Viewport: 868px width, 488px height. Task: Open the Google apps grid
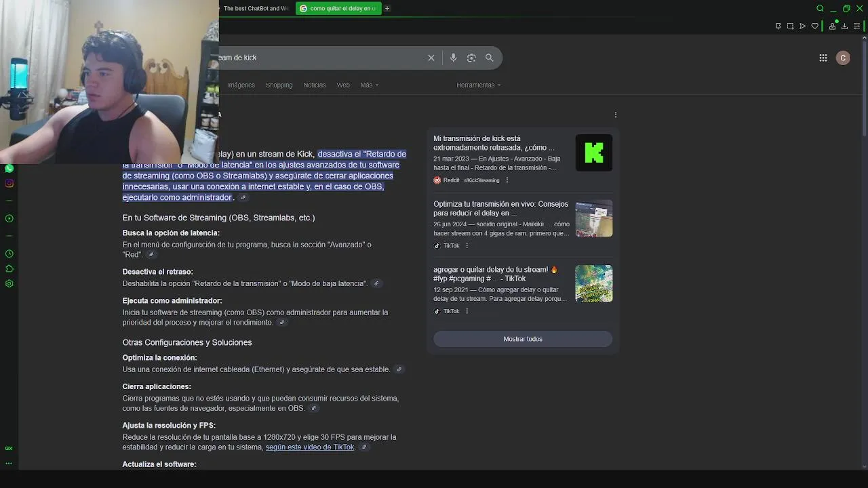tap(823, 58)
